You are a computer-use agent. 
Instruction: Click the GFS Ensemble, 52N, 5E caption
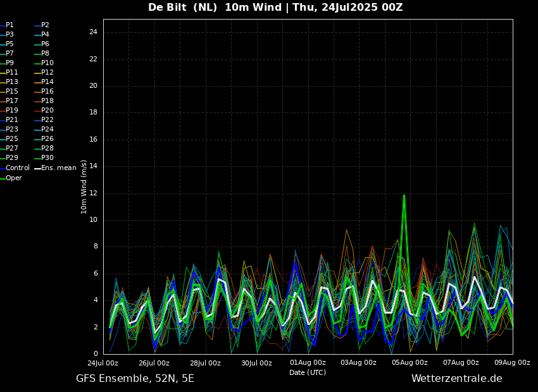click(x=135, y=379)
